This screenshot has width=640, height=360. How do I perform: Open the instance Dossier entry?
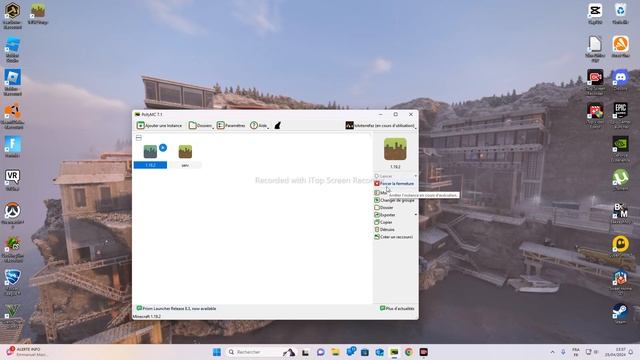pyautogui.click(x=384, y=208)
